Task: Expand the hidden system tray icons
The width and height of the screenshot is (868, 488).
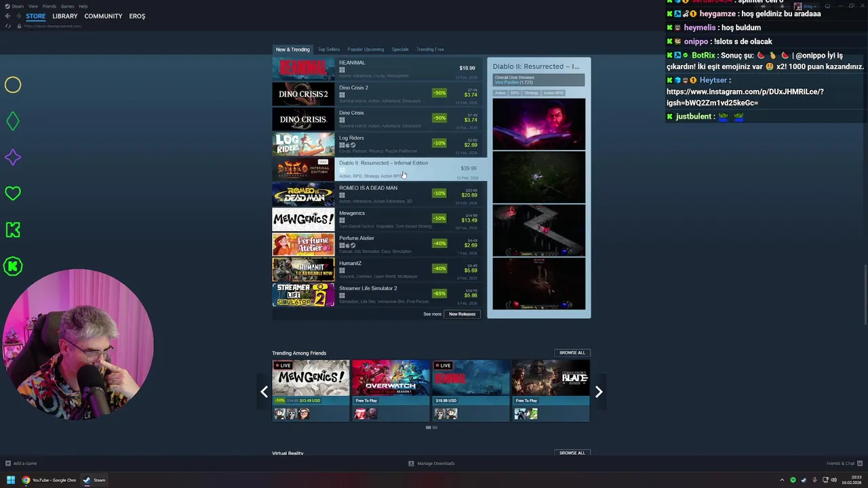Action: pos(782,480)
